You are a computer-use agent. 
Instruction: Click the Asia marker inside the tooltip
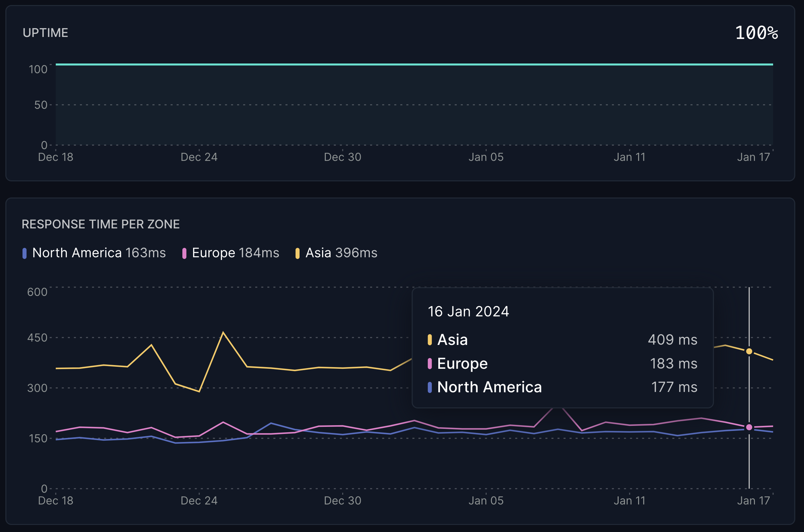(430, 339)
